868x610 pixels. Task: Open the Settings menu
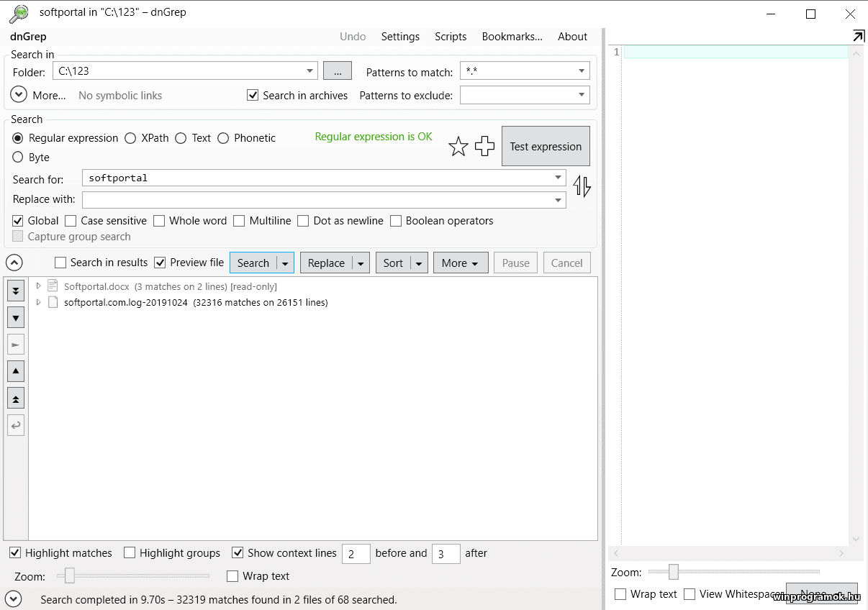pyautogui.click(x=400, y=37)
